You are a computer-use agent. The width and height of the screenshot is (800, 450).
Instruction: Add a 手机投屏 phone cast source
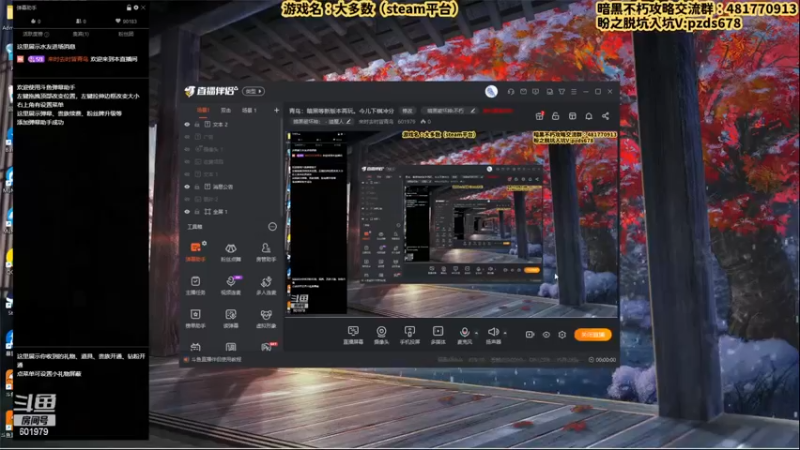409,335
